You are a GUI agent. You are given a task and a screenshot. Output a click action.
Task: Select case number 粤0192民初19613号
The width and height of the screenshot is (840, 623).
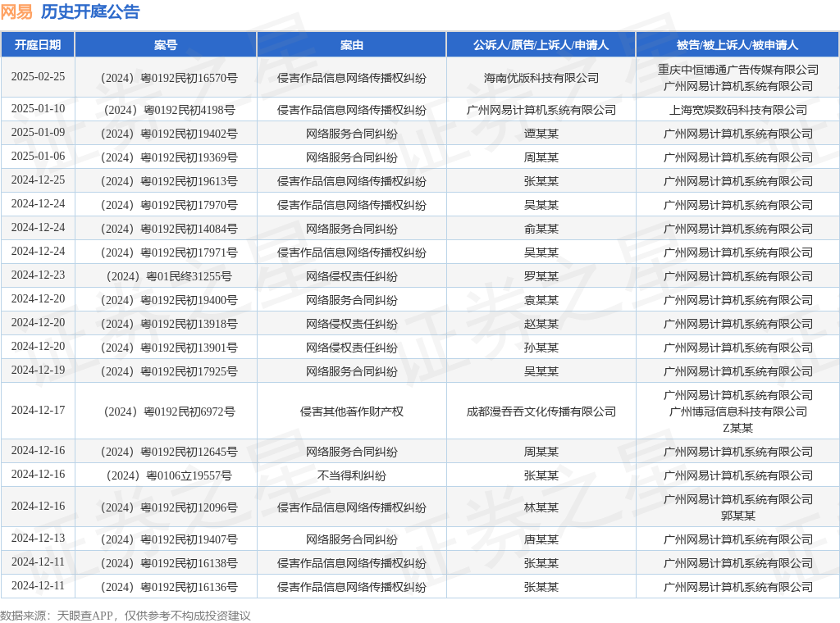pos(169,181)
